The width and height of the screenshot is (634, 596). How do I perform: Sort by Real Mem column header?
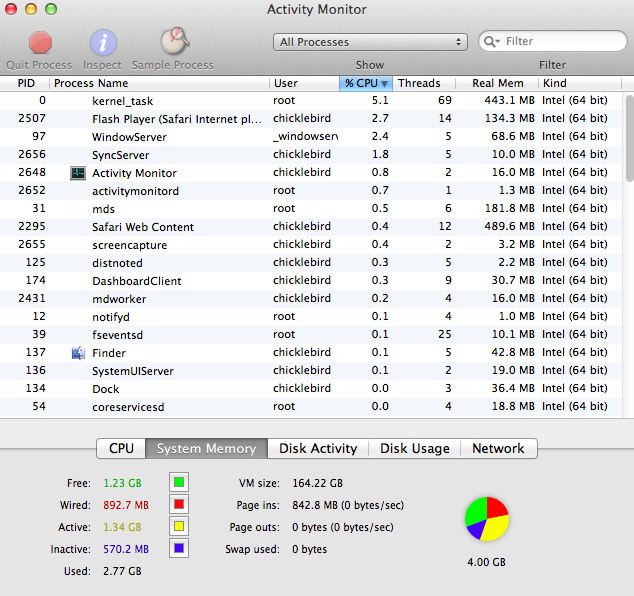coord(497,83)
